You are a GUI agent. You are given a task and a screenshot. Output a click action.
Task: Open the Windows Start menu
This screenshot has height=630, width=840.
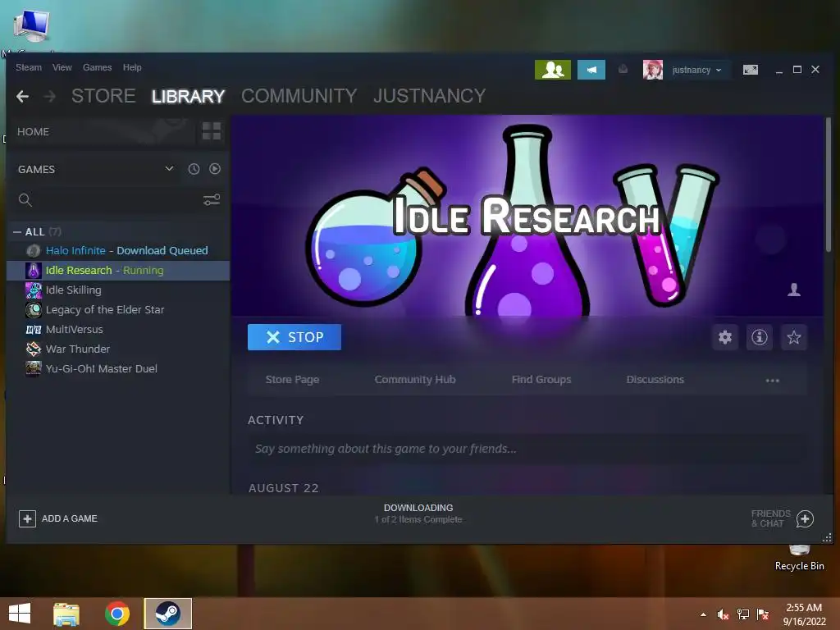tap(20, 614)
